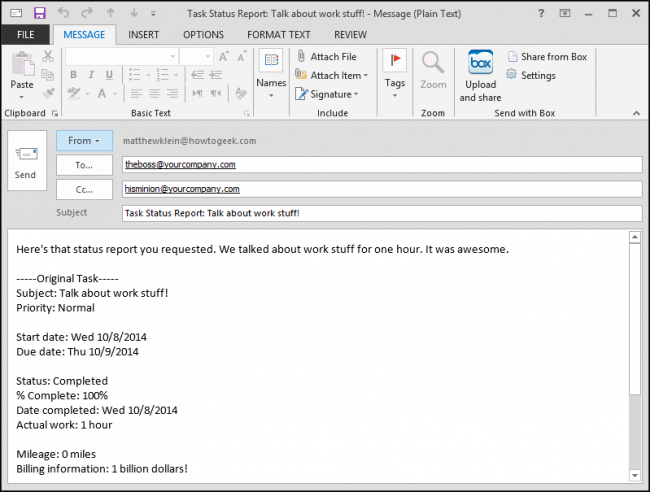Click the Subject input field

click(x=382, y=213)
